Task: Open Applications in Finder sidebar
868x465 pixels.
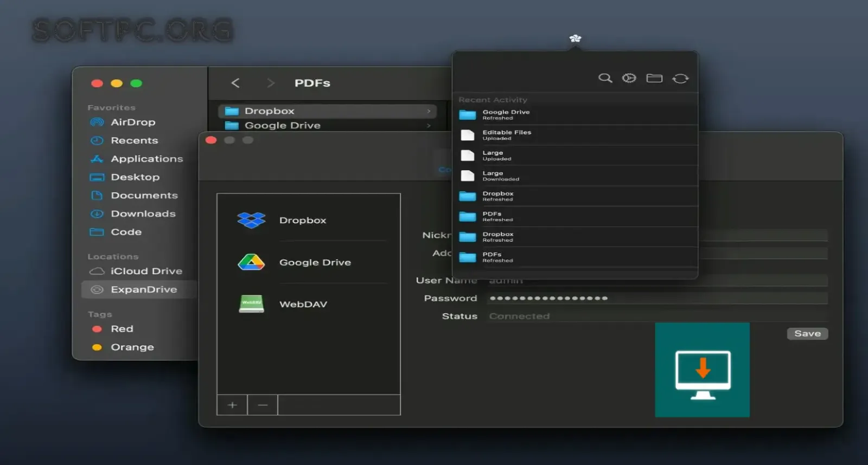Action: coord(147,159)
